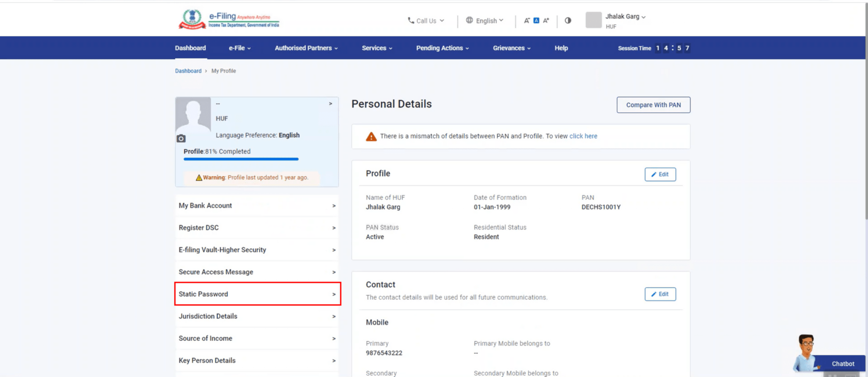Select the default font size icon
868x377 pixels.
536,20
